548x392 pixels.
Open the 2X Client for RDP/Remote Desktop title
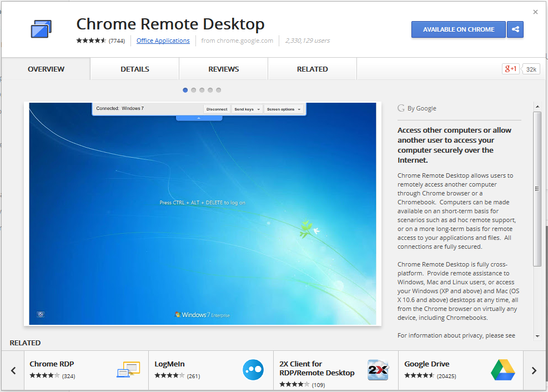316,368
